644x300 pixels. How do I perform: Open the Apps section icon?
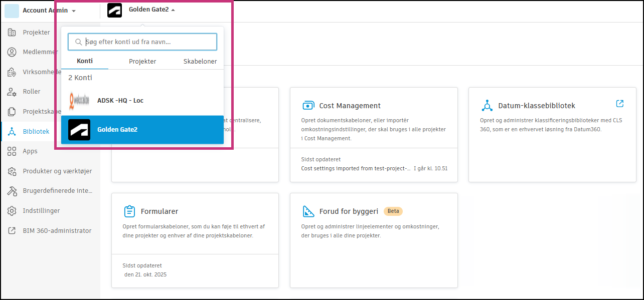click(x=11, y=151)
